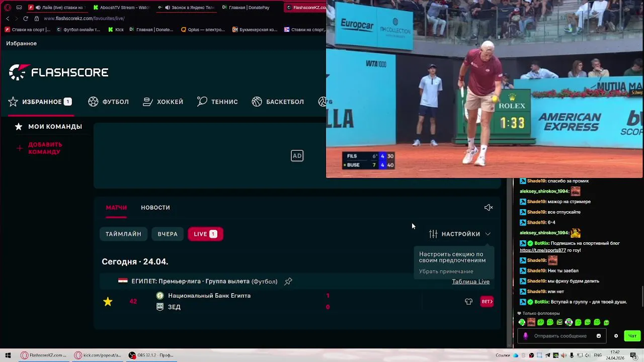Click the t.me/sports877 link in chat

[x=543, y=250]
